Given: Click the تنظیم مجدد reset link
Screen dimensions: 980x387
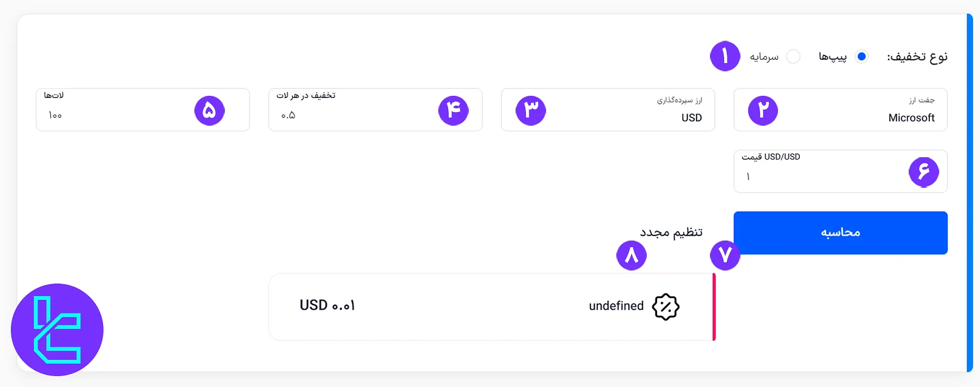Looking at the screenshot, I should [671, 232].
